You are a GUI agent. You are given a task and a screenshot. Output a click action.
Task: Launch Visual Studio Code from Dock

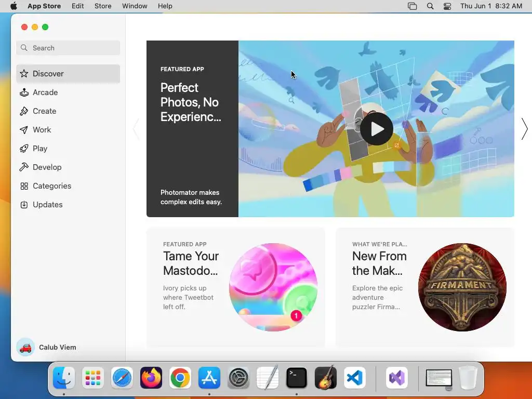pos(355,378)
